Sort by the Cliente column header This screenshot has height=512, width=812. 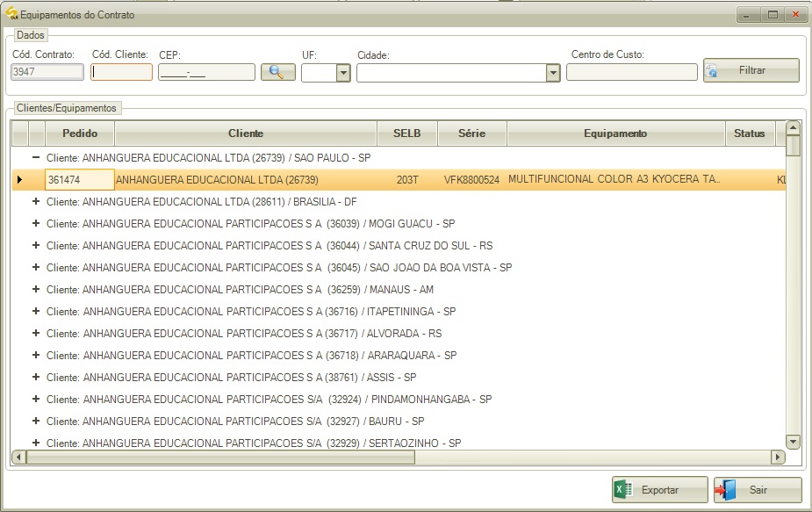pos(246,133)
